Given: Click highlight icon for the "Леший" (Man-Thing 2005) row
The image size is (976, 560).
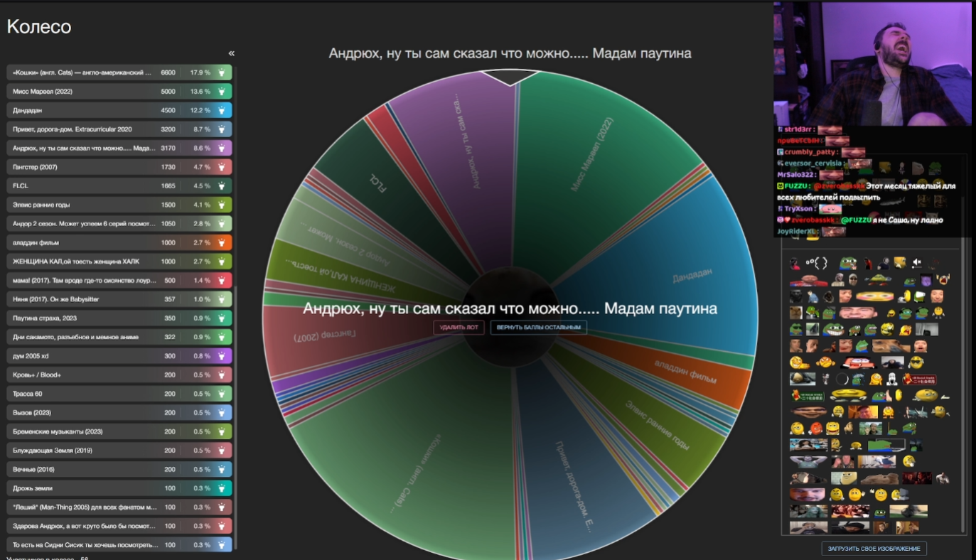Looking at the screenshot, I should tap(222, 507).
